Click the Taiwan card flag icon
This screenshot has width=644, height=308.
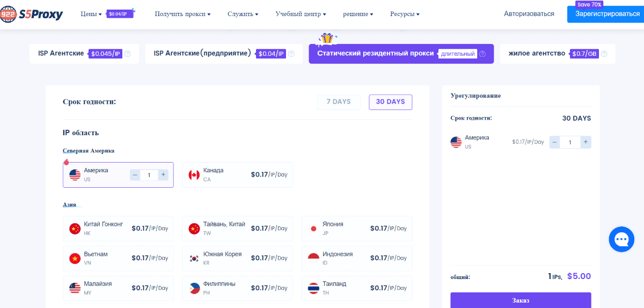point(194,229)
